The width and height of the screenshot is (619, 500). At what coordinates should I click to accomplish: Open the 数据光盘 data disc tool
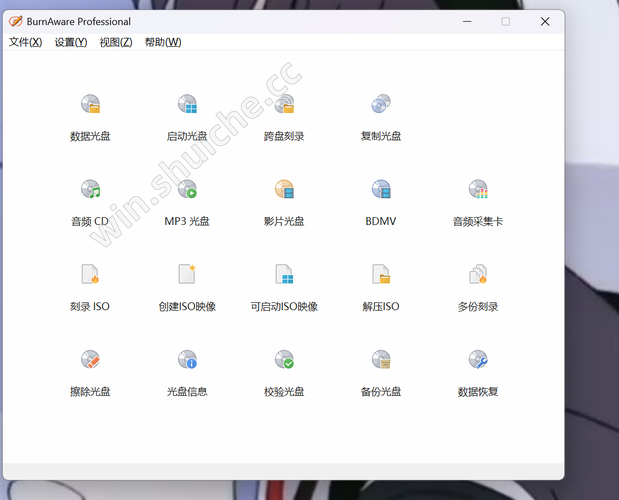[90, 118]
